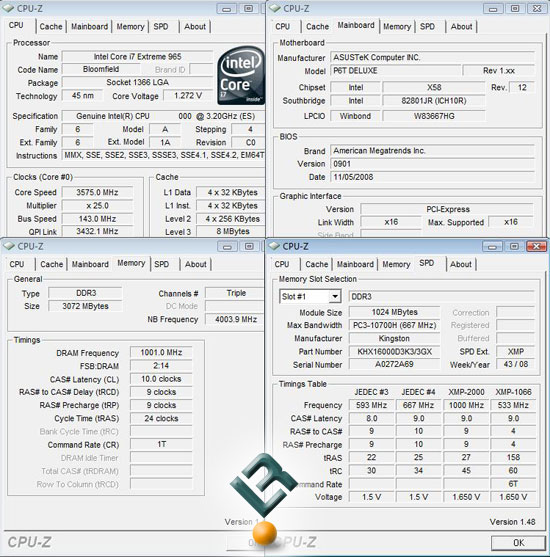Click the BIOS Version field 0901
This screenshot has width=550, height=557.
(x=432, y=164)
